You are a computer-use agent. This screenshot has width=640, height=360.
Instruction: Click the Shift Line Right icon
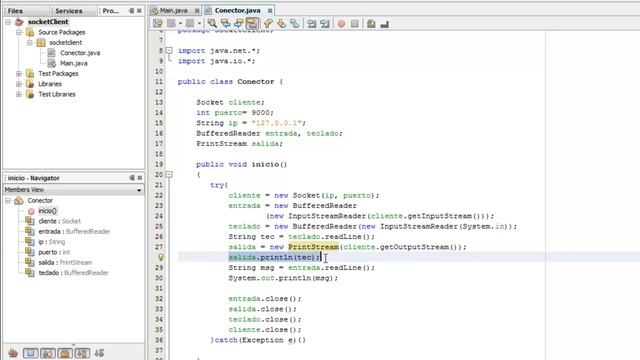click(325, 24)
